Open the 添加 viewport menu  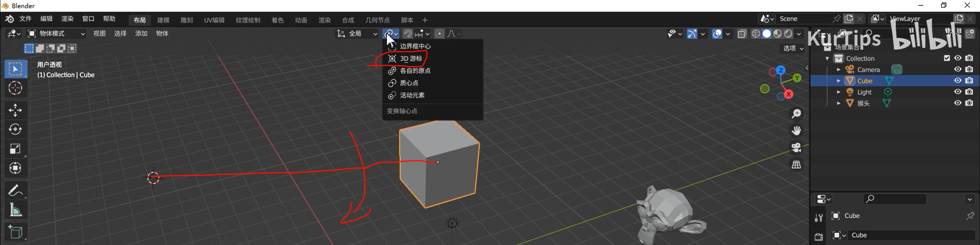[x=141, y=34]
